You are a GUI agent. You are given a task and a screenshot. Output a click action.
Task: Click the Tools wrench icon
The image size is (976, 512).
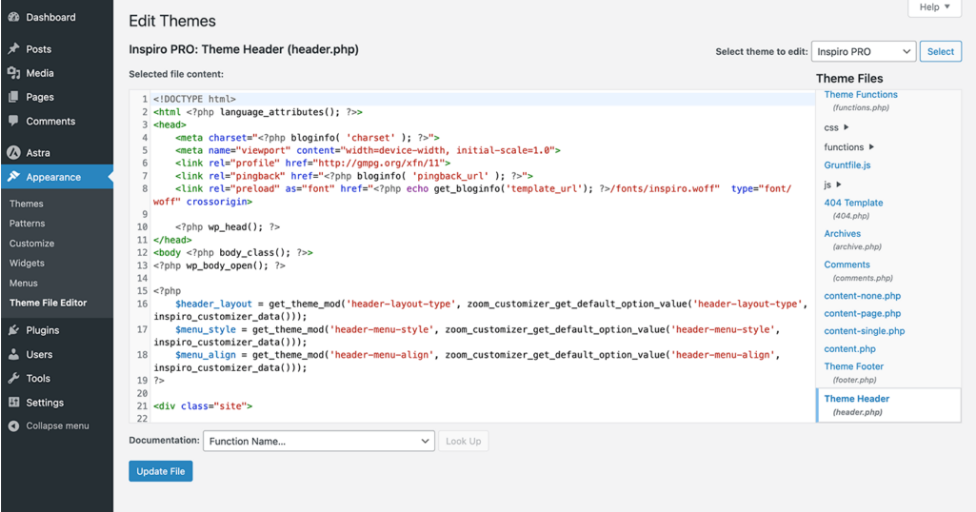click(13, 378)
